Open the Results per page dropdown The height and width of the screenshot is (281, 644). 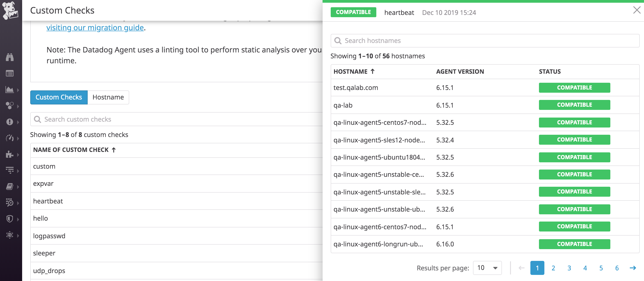487,268
